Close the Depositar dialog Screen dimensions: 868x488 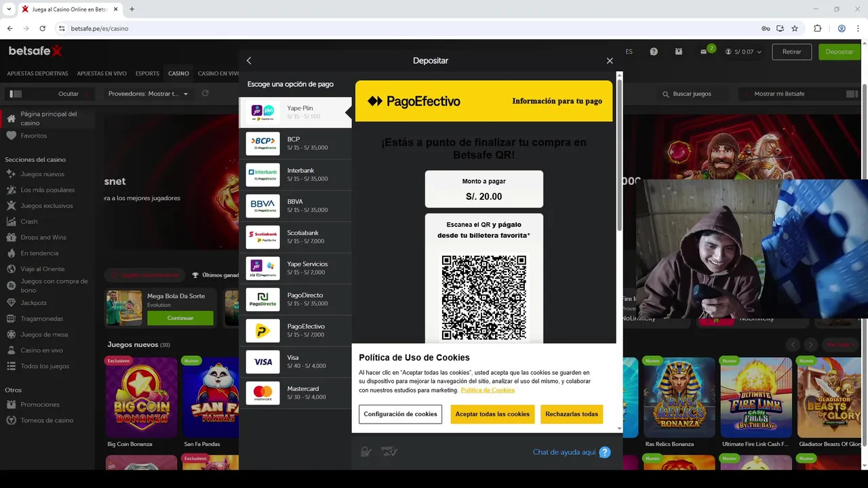[610, 60]
